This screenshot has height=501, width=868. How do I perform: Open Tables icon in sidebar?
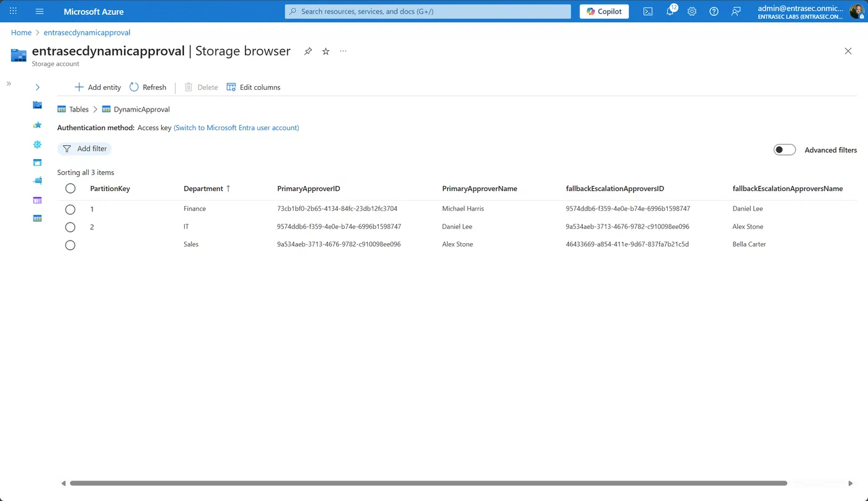[37, 218]
